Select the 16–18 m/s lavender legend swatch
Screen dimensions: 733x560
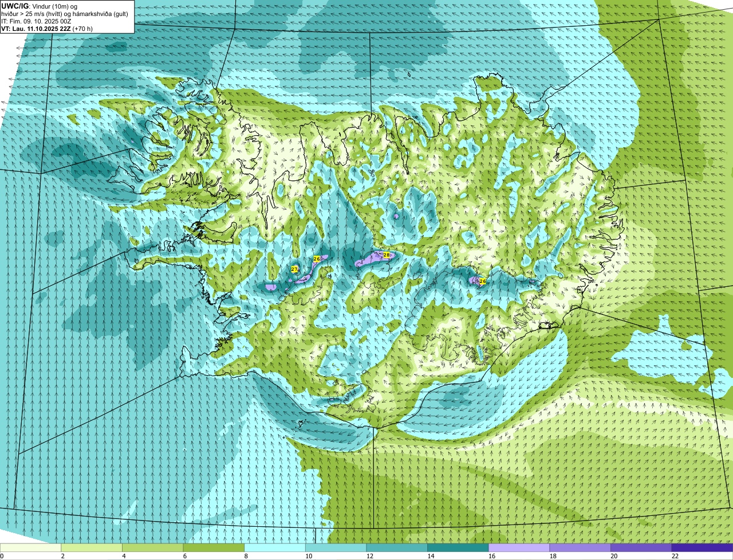(x=519, y=547)
